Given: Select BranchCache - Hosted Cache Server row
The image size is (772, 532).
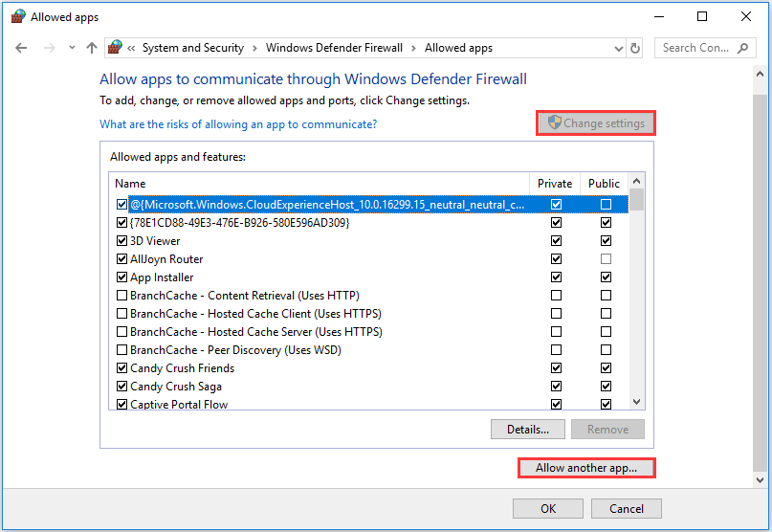Looking at the screenshot, I should pos(368,332).
